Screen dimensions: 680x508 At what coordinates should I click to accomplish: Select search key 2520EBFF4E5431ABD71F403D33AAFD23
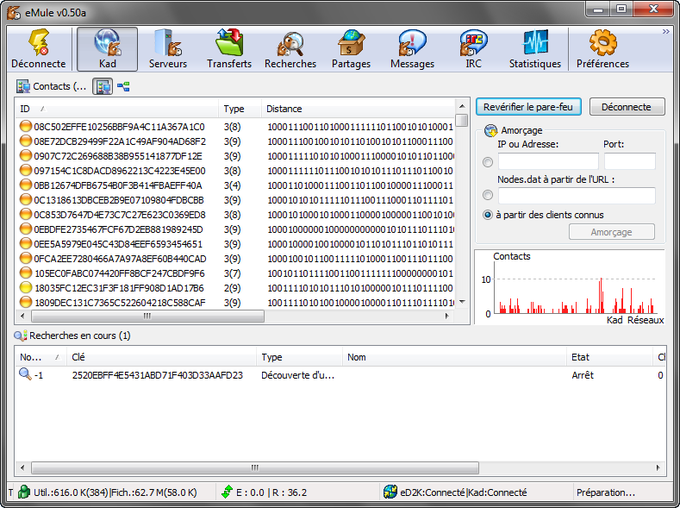(157, 375)
